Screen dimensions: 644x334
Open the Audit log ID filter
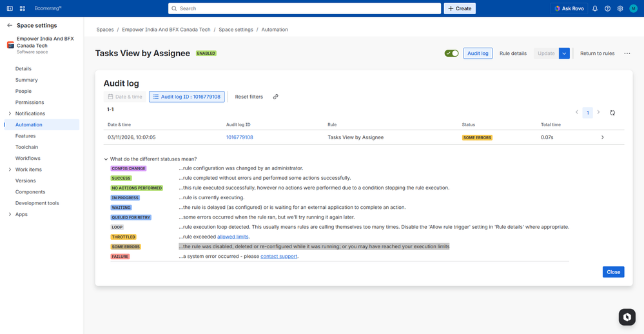click(x=187, y=97)
